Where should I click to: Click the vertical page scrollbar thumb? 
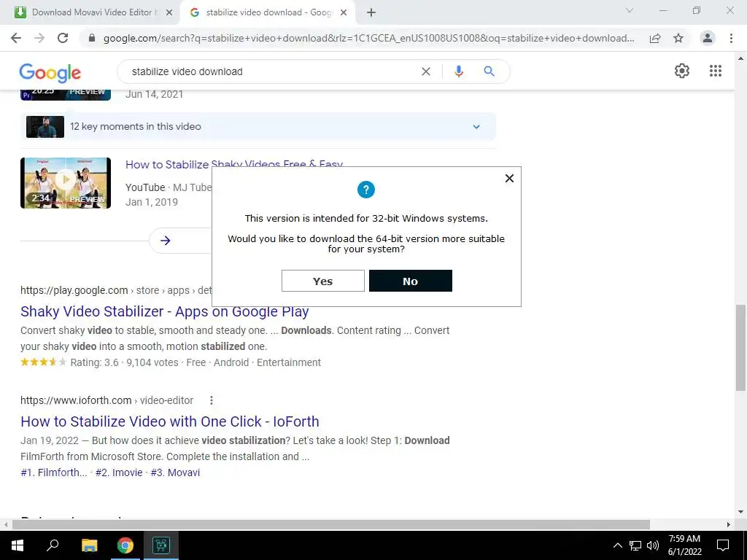[x=740, y=348]
